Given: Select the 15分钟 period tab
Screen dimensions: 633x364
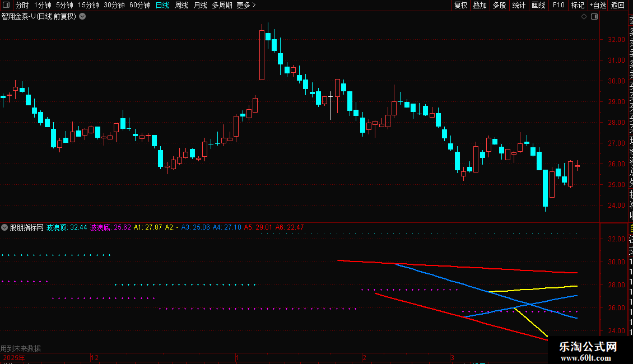Looking at the screenshot, I should (x=89, y=5).
